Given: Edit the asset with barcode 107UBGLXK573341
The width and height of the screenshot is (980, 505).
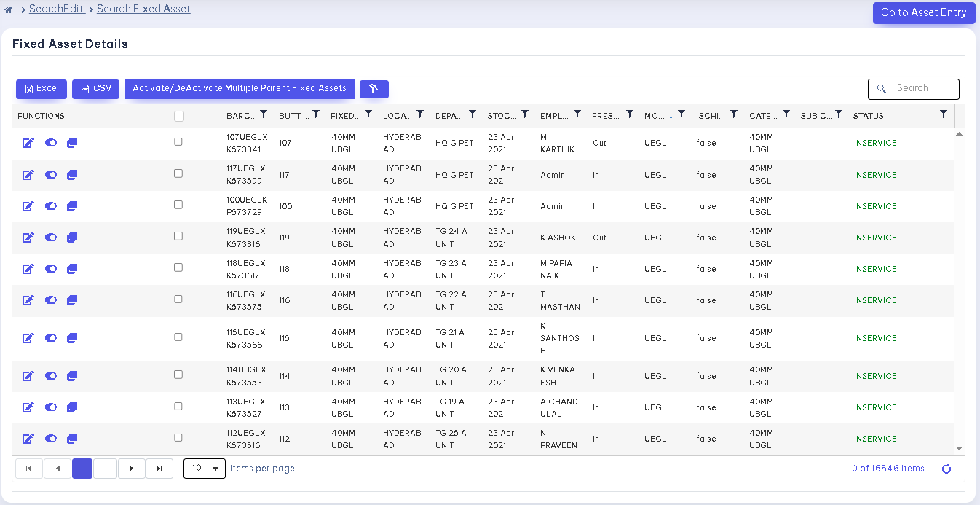Looking at the screenshot, I should pyautogui.click(x=28, y=144).
